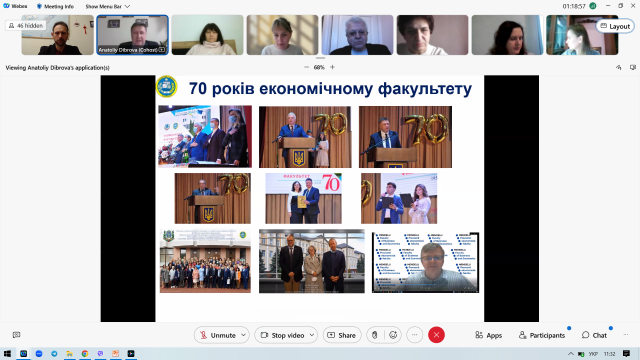This screenshot has height=360, width=640.
Task: Switch the УКР keyboard language indicator
Action: click(x=593, y=354)
